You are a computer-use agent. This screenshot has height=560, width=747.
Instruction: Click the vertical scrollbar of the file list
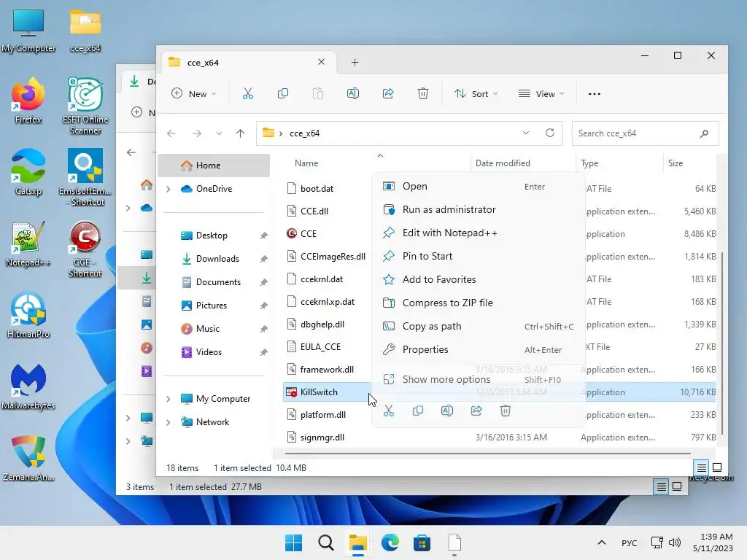click(x=722, y=343)
